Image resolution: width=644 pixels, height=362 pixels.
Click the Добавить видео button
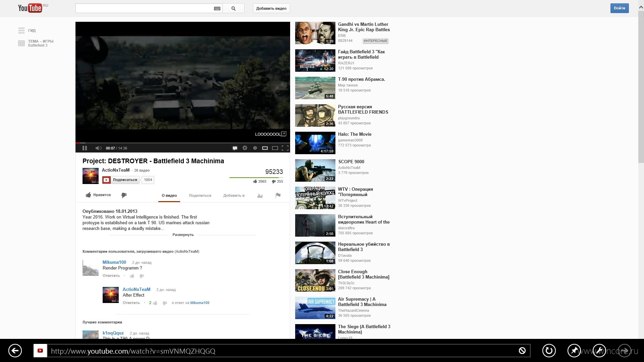[271, 8]
